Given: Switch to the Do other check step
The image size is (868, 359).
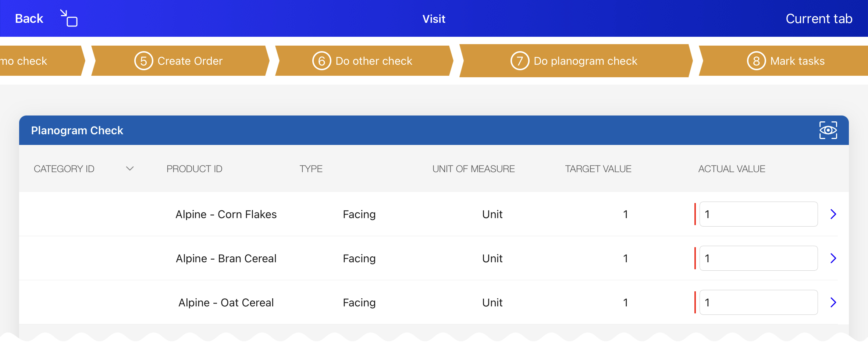Looking at the screenshot, I should point(373,61).
